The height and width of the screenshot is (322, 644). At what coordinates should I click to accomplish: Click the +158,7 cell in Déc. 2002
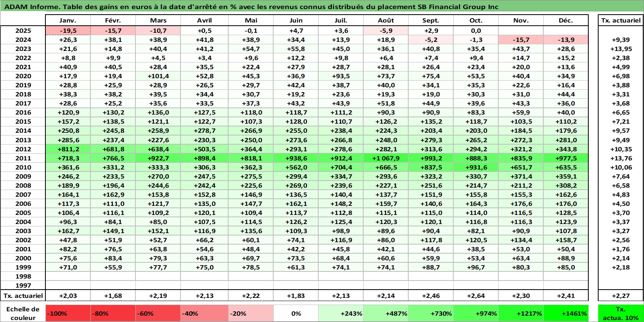566,240
